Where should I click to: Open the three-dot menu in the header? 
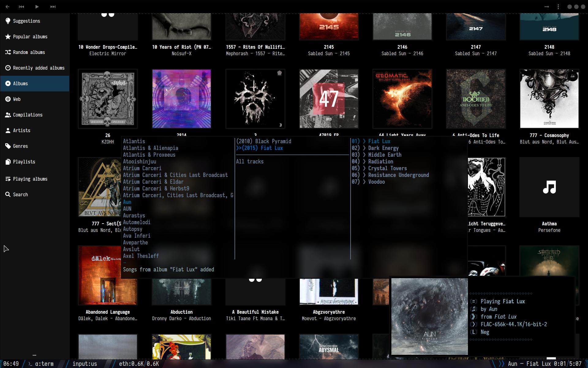[558, 6]
